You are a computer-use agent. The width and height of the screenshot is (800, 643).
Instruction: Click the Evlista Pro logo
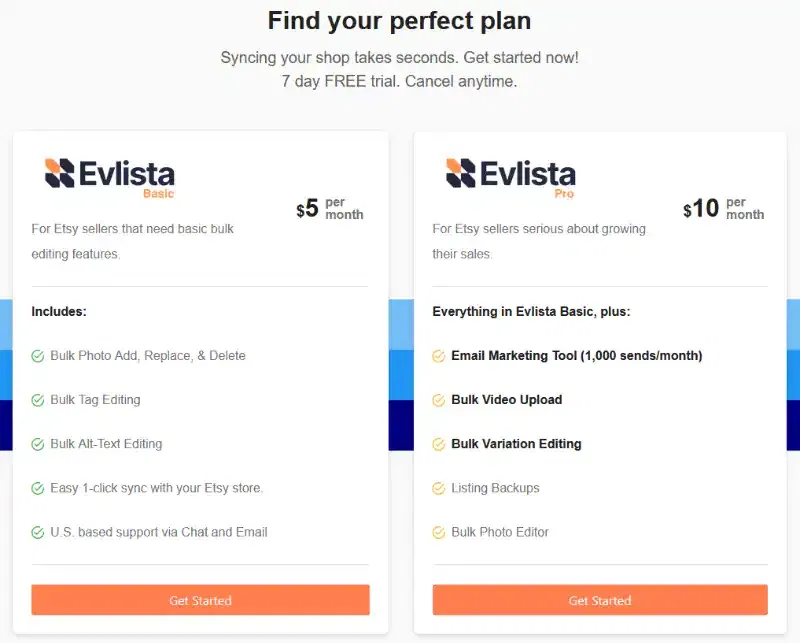(x=510, y=177)
